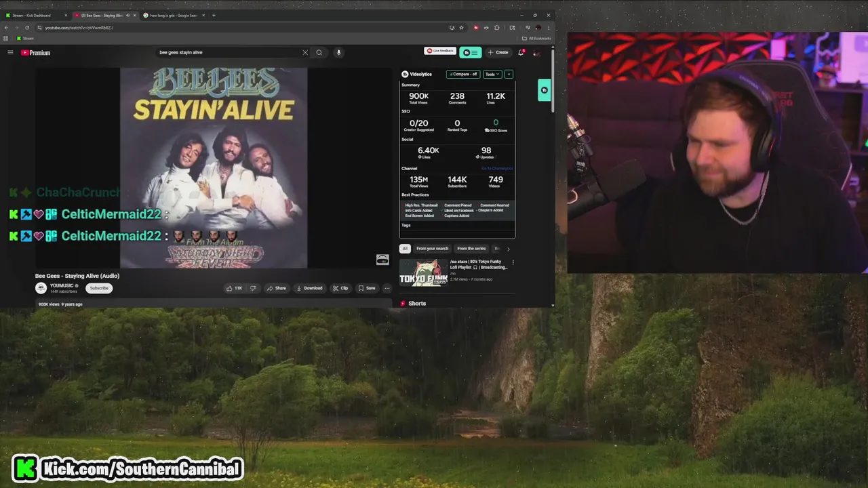The image size is (868, 488).
Task: Click the Shorts section heading
Action: tap(417, 303)
